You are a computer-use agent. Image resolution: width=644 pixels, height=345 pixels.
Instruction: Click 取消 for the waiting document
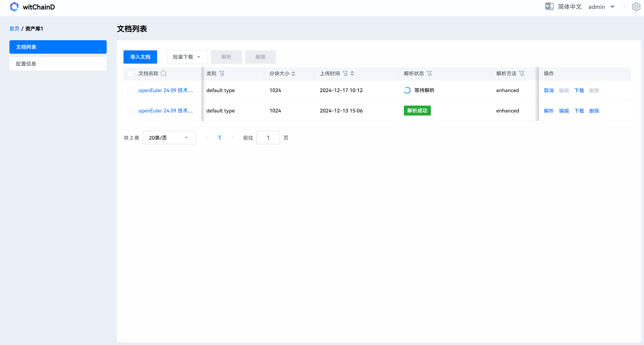click(x=549, y=90)
